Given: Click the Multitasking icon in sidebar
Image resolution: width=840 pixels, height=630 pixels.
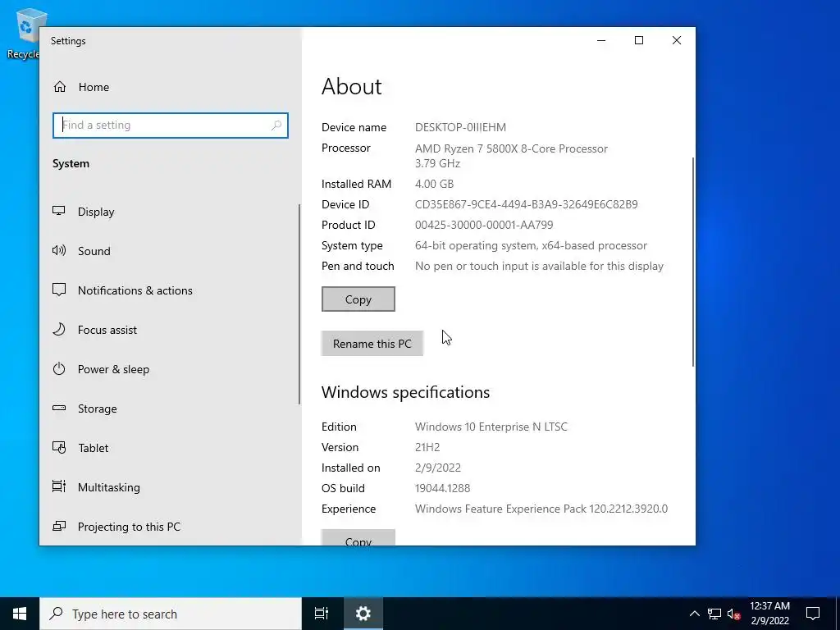Looking at the screenshot, I should tap(59, 486).
